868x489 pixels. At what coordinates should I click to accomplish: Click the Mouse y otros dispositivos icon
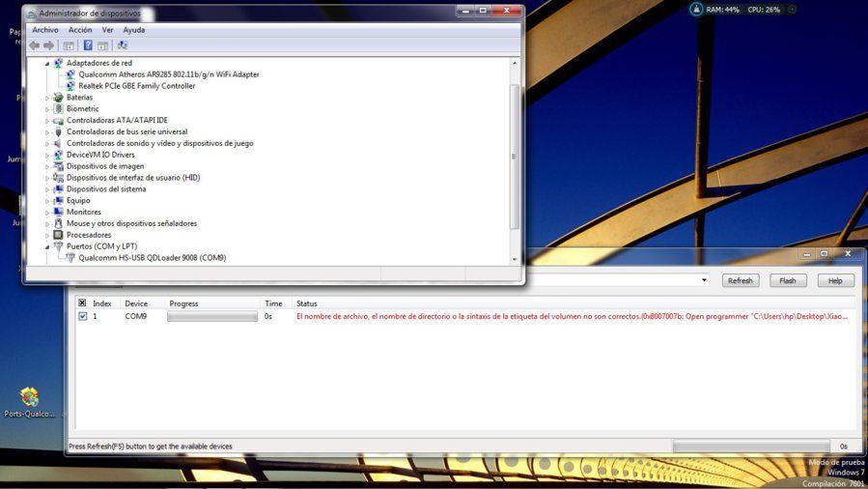[58, 223]
